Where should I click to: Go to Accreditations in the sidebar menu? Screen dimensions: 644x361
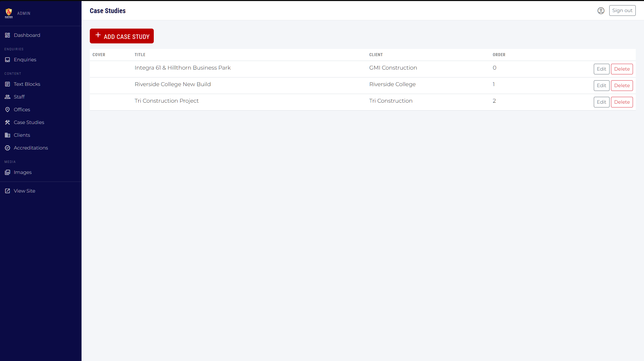pos(31,148)
